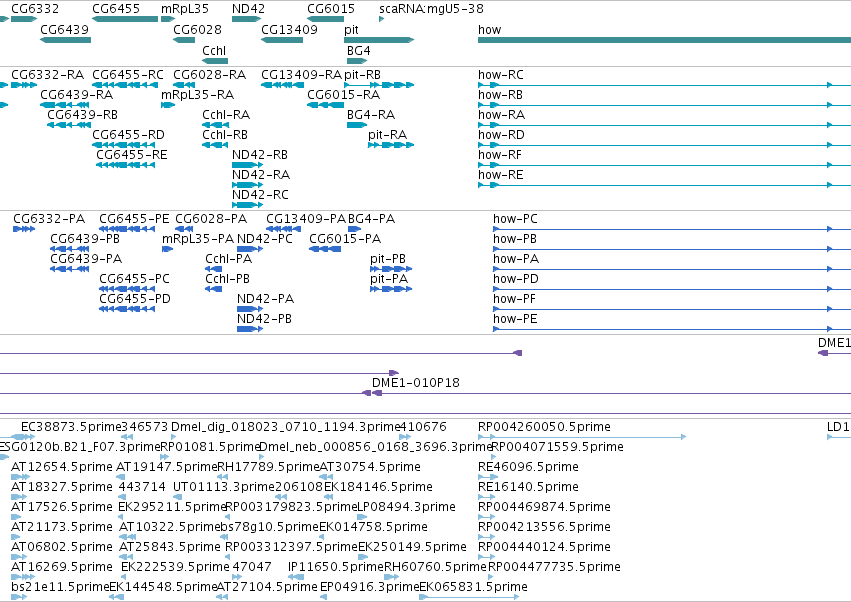Click transcript mRpL35-RA

(198, 94)
